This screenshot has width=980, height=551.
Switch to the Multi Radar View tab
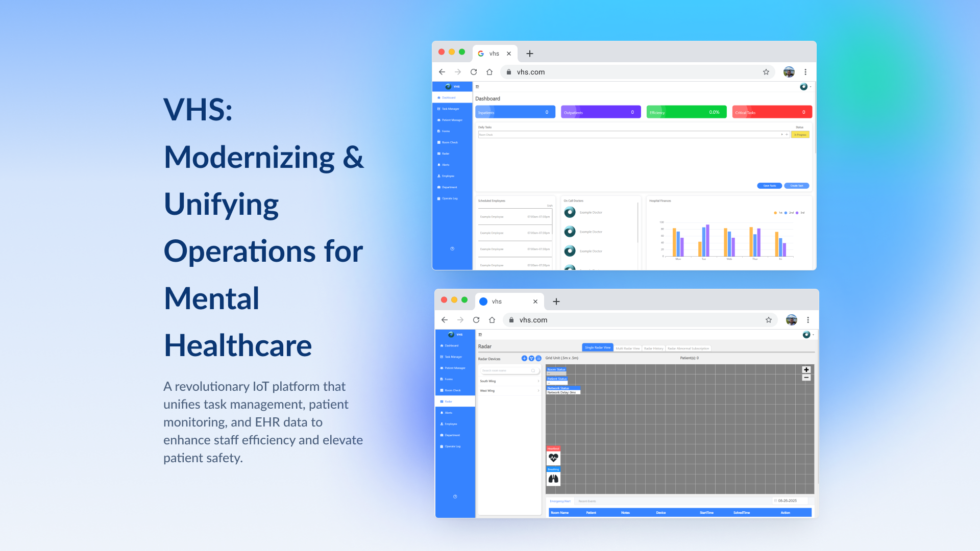627,348
